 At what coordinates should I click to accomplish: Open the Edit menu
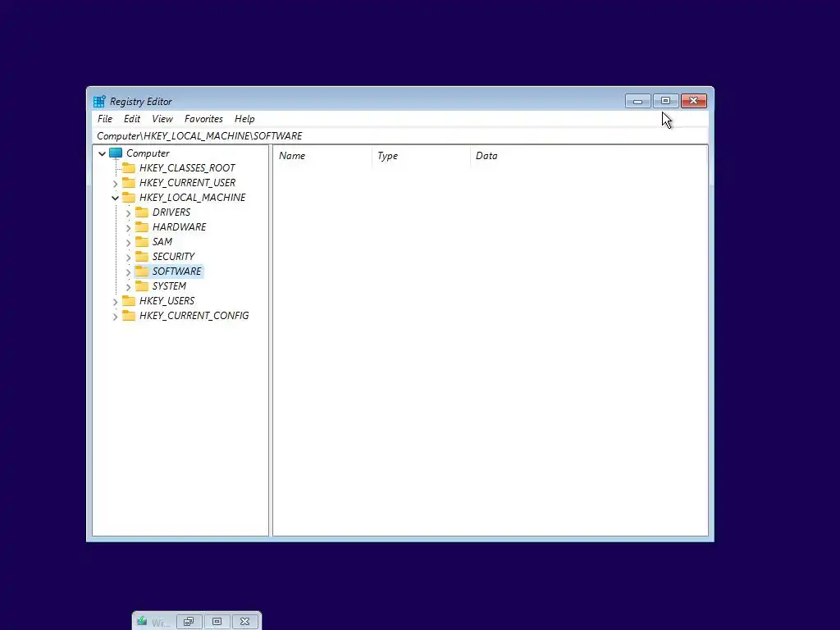132,119
